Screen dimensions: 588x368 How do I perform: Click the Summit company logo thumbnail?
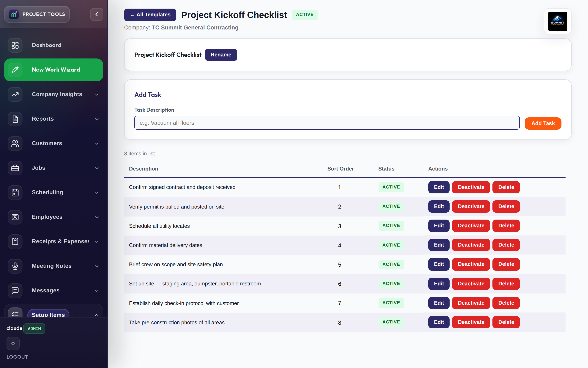[558, 21]
